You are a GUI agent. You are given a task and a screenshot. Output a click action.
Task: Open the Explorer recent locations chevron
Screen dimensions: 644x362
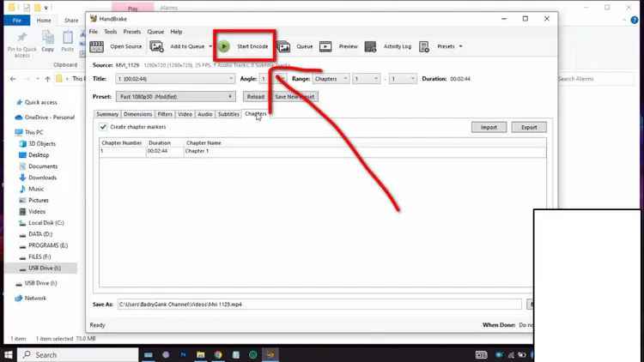coord(38,79)
